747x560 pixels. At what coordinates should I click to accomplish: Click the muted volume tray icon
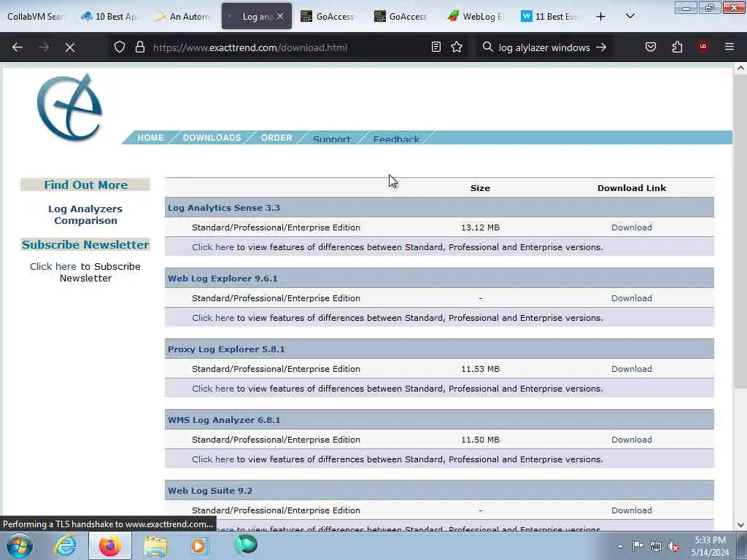[673, 547]
